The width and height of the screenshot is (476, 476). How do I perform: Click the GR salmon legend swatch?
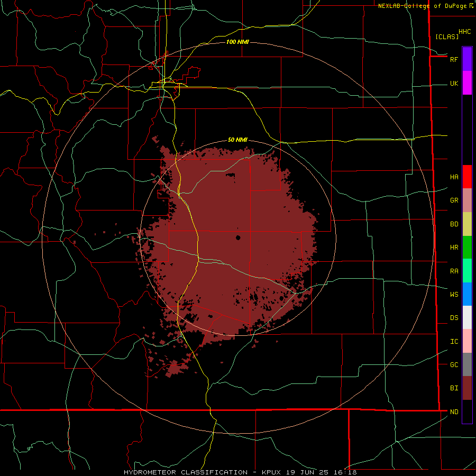pyautogui.click(x=467, y=200)
